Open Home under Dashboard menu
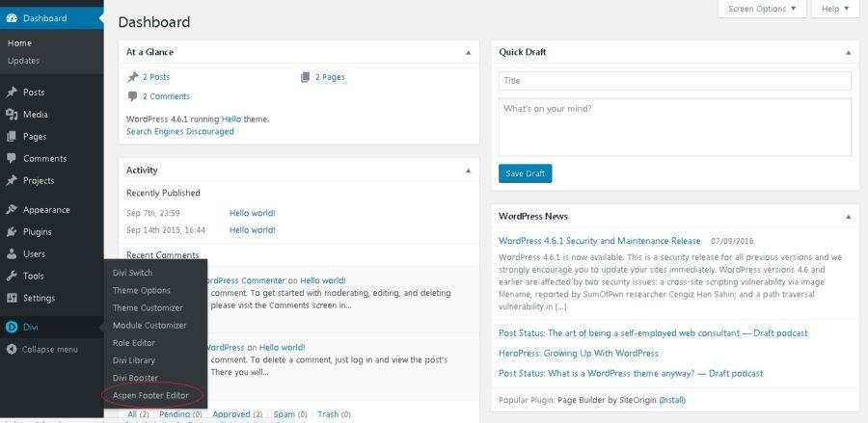Viewport: 868px width, 423px height. (19, 43)
